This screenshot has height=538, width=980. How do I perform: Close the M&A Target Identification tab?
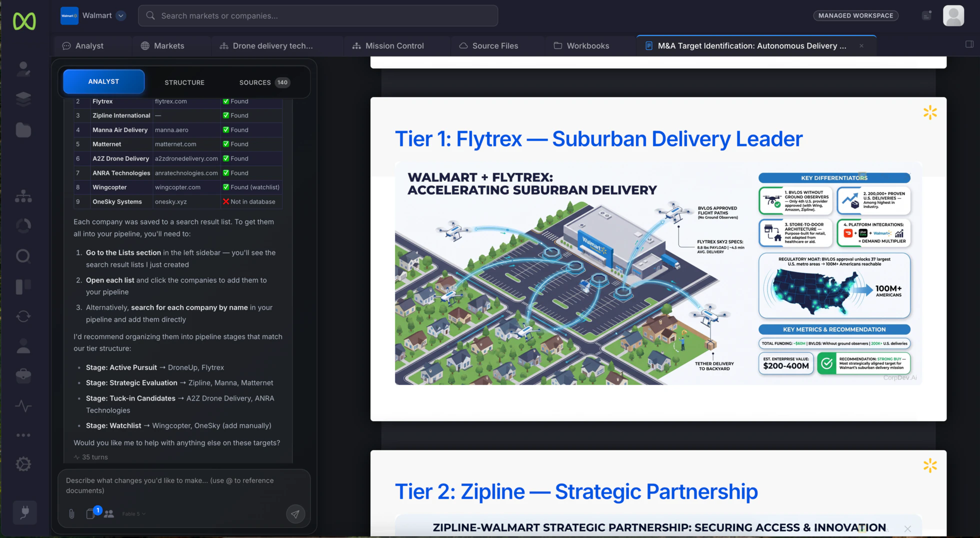click(x=861, y=45)
